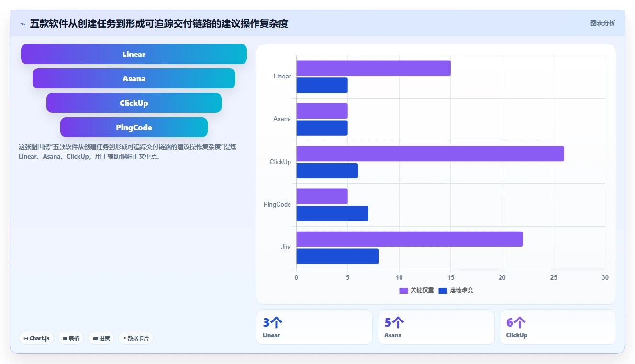Click the 表格 tag chip
Image resolution: width=635 pixels, height=364 pixels.
tap(71, 338)
